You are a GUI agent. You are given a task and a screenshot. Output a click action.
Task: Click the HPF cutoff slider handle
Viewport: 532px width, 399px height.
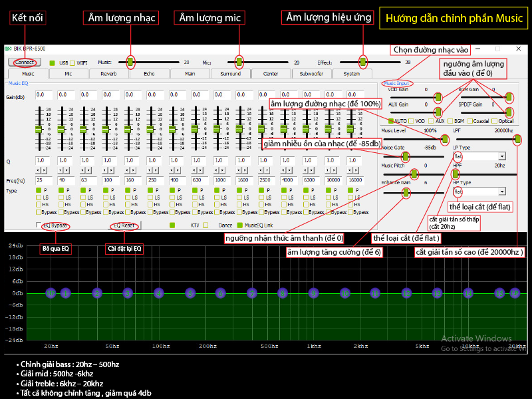[456, 174]
